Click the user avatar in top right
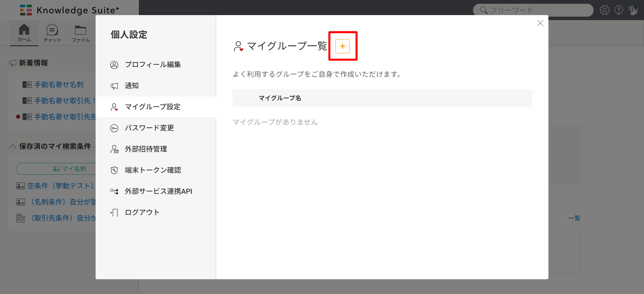Image resolution: width=644 pixels, height=294 pixels. [633, 10]
